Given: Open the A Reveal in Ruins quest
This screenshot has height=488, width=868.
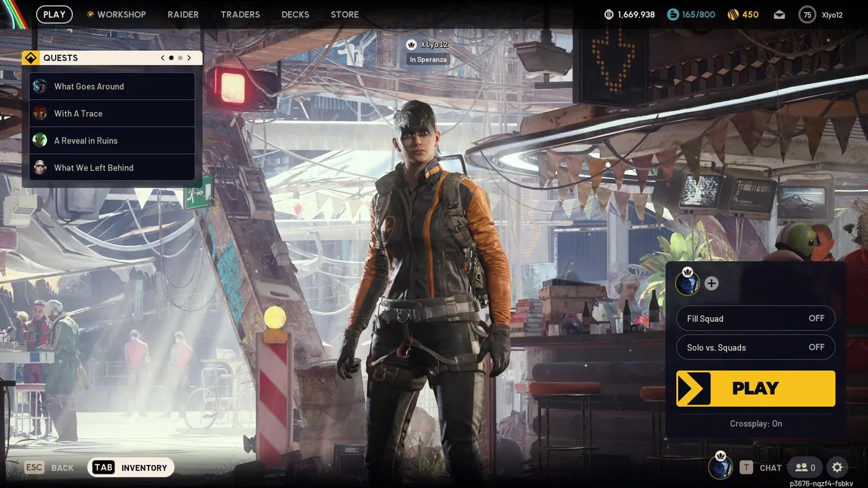Looking at the screenshot, I should (x=113, y=140).
